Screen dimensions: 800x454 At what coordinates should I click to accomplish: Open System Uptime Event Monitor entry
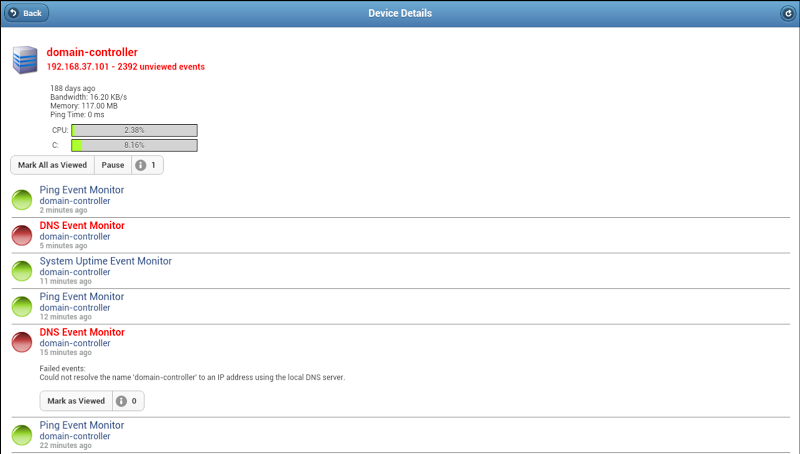pyautogui.click(x=106, y=261)
